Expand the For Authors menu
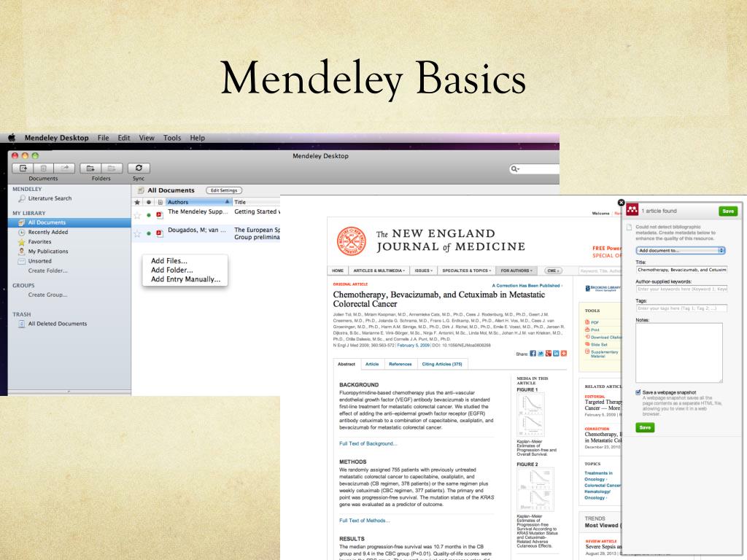Screen dimensions: 747x560 click(516, 271)
